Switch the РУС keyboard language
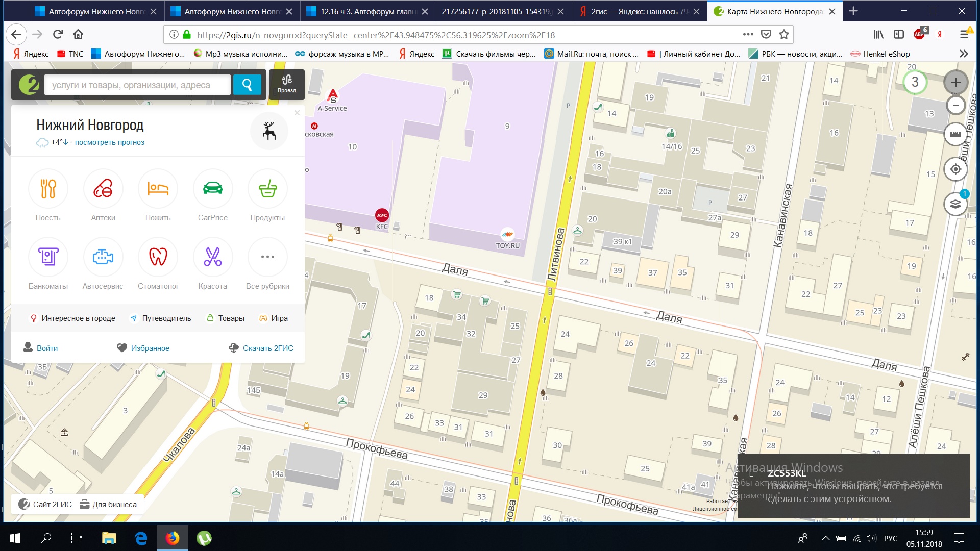This screenshot has height=551, width=980. pyautogui.click(x=891, y=538)
